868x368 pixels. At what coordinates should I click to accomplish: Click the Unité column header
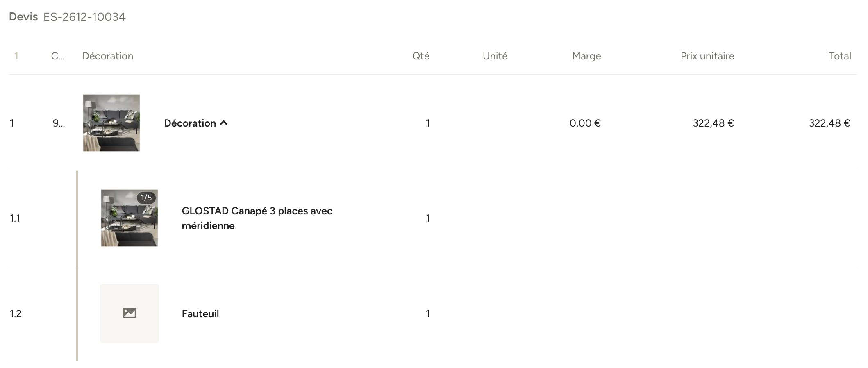(495, 56)
